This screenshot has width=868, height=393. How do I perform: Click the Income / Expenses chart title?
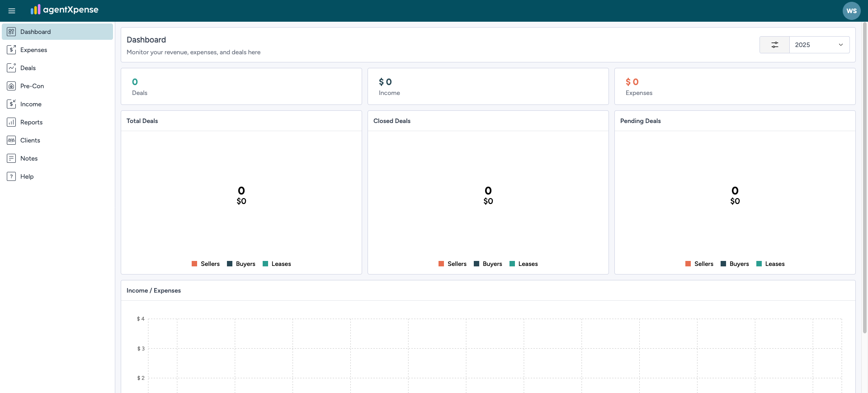click(154, 290)
